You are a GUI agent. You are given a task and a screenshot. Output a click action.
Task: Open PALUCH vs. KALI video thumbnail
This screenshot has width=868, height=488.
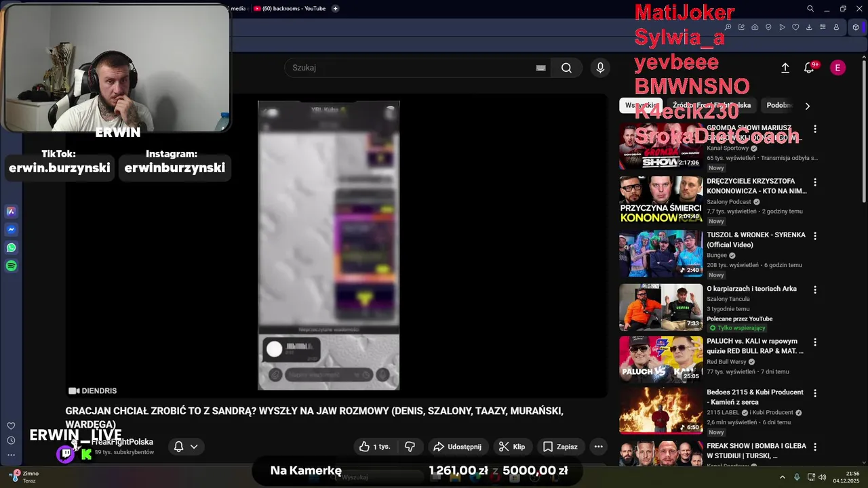coord(661,360)
